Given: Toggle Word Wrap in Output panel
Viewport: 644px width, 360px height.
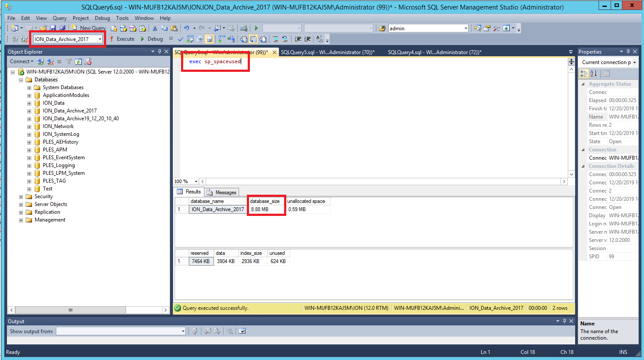Looking at the screenshot, I should (x=242, y=331).
